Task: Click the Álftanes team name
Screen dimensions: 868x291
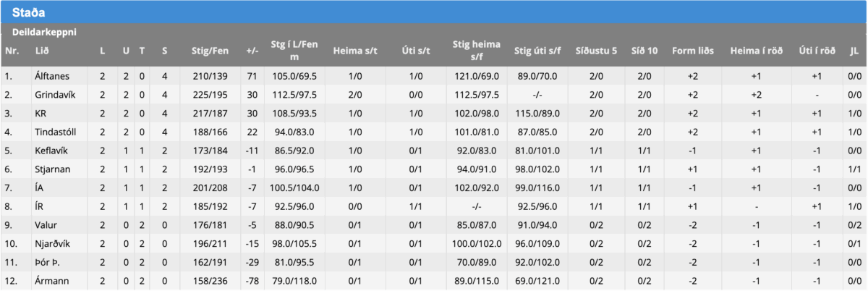Action: [51, 75]
